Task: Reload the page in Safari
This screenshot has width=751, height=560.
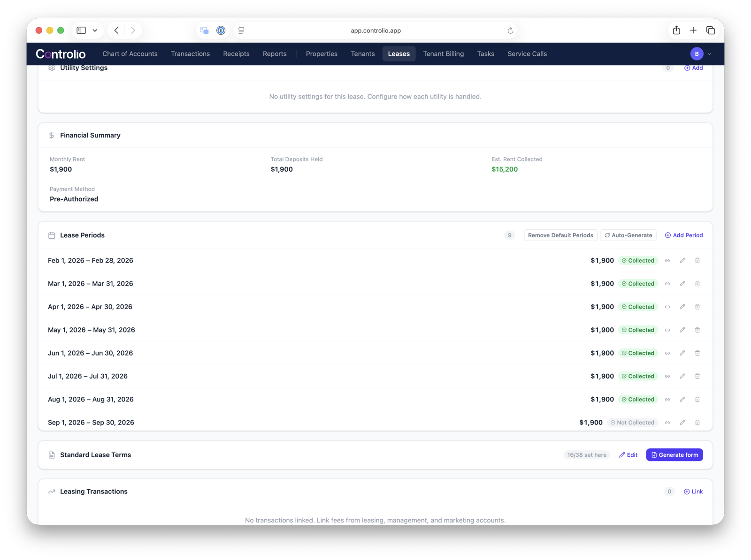Action: 510,30
